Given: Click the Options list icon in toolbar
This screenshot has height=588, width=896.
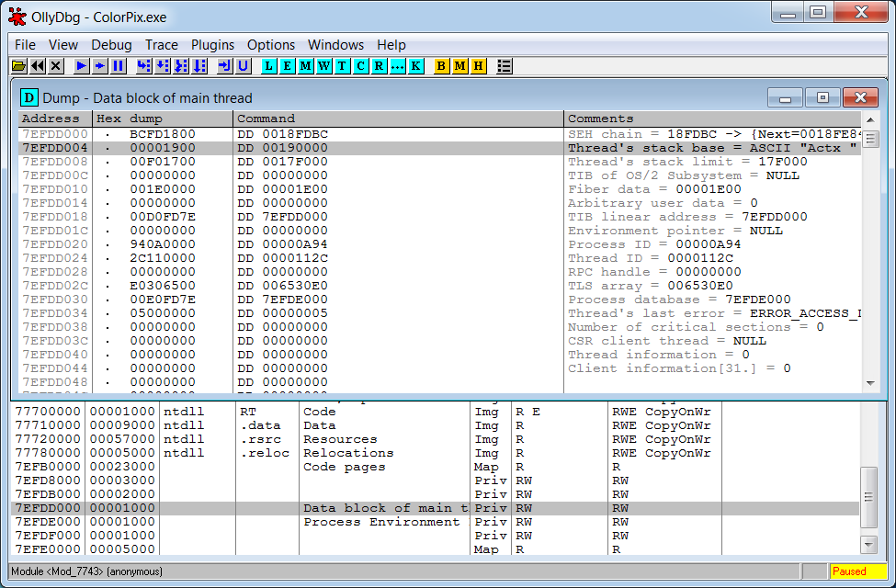Looking at the screenshot, I should pos(504,66).
